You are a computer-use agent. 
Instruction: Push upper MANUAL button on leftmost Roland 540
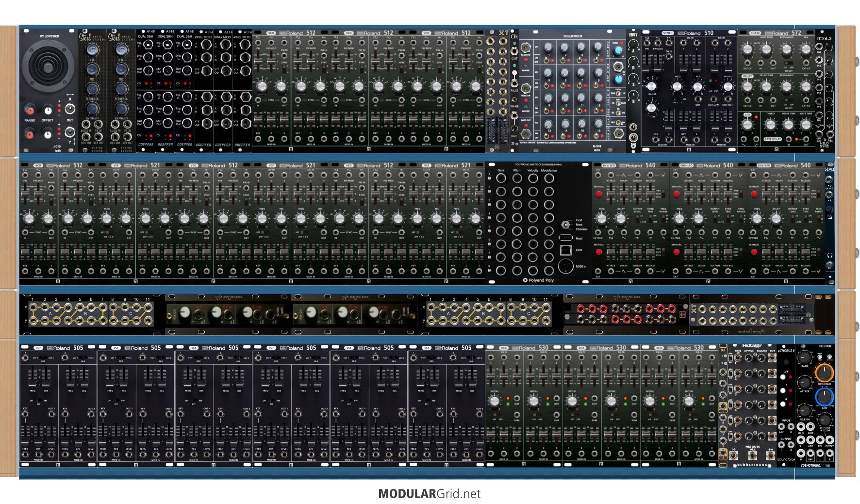pos(598,194)
